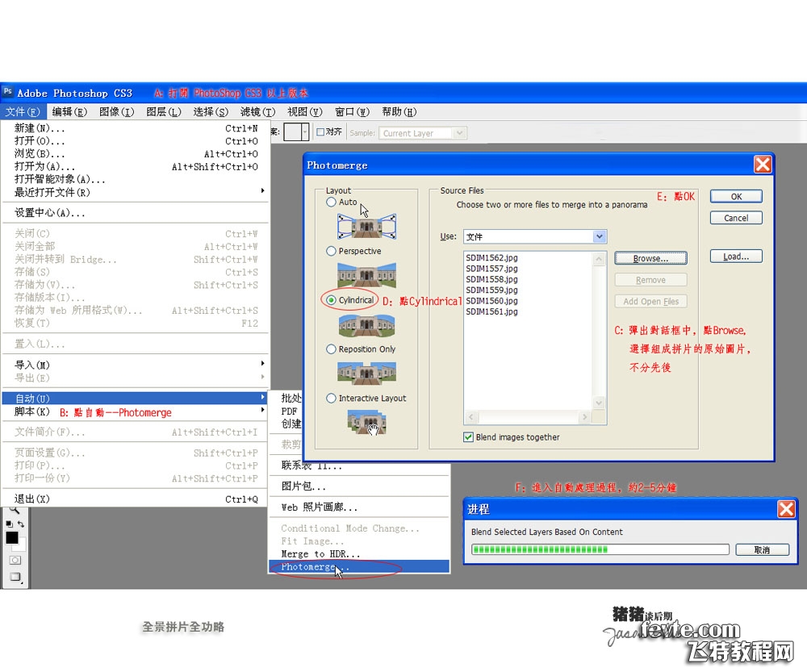The image size is (807, 672).
Task: Select SDIM1557.jpg in source files
Action: click(x=491, y=269)
